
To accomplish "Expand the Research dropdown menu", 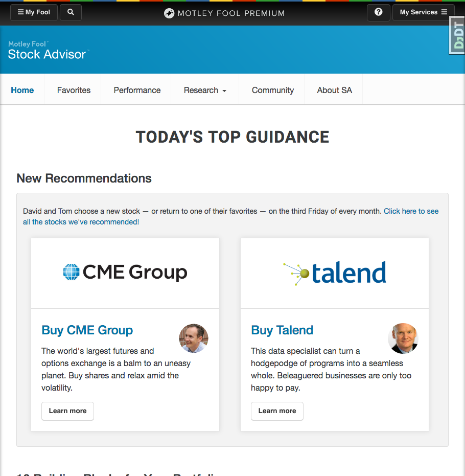I will click(205, 90).
